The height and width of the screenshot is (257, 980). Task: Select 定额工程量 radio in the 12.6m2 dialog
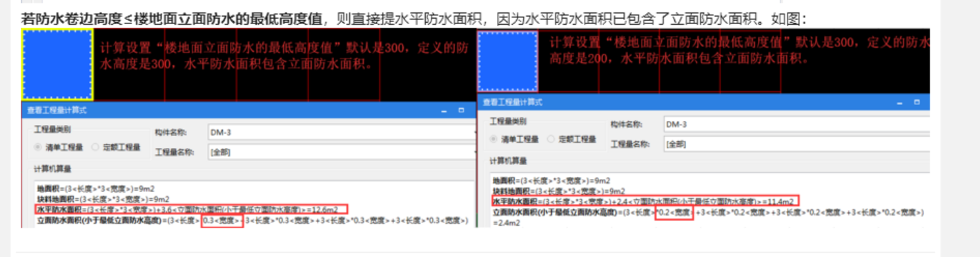pyautogui.click(x=95, y=147)
